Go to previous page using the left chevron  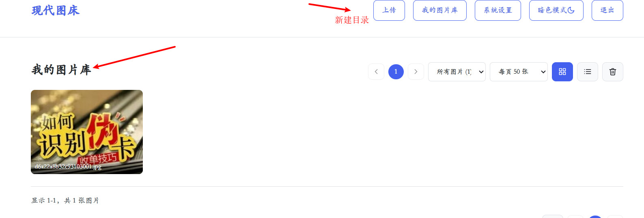coord(376,72)
